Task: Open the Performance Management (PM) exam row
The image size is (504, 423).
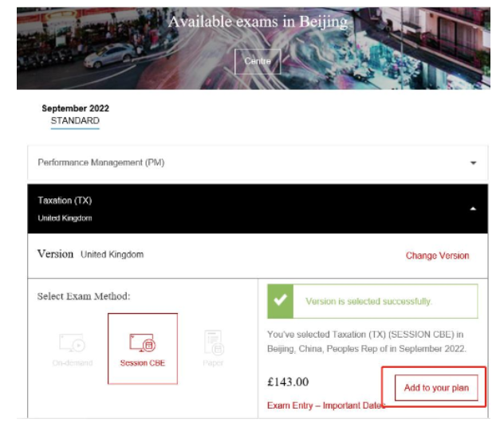Action: (100, 163)
